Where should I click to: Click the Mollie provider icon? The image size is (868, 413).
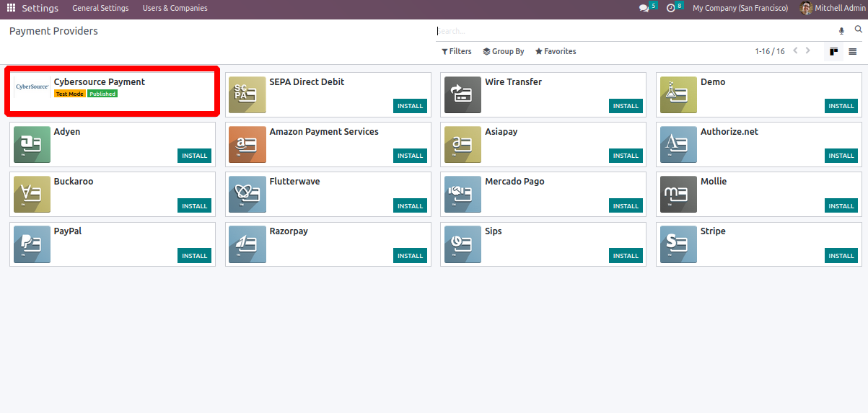[x=678, y=195]
